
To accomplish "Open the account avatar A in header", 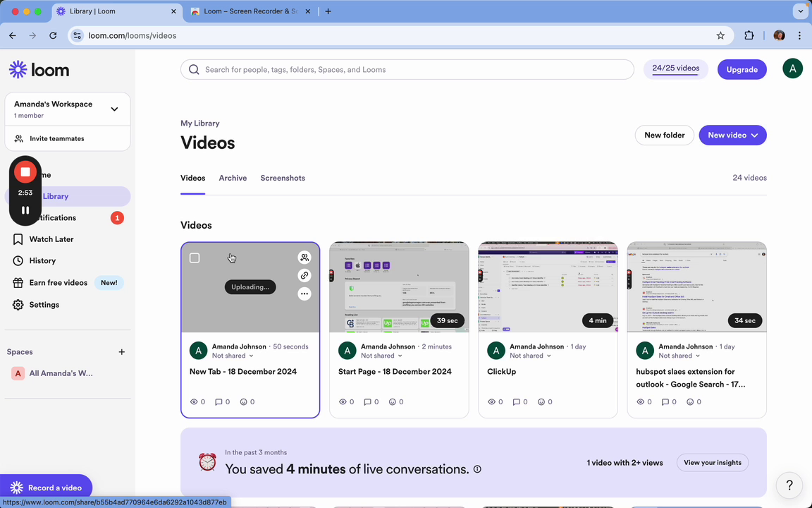I will 792,69.
